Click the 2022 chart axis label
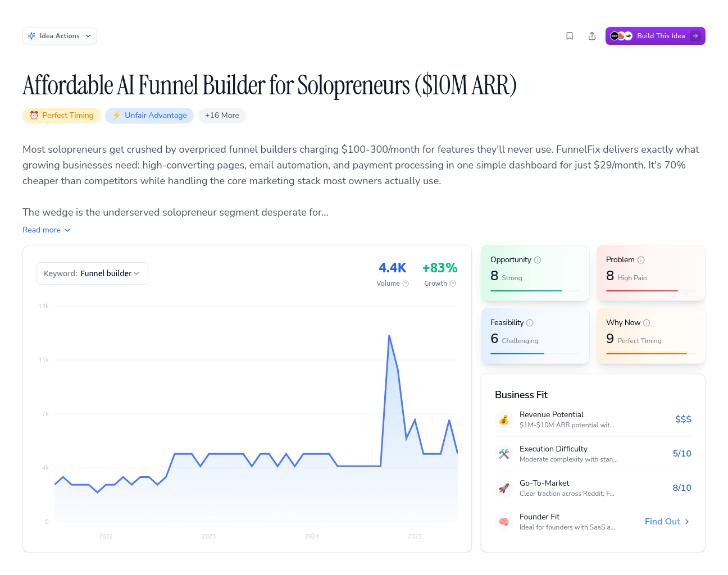Viewport: 728px width, 575px height. coord(106,536)
